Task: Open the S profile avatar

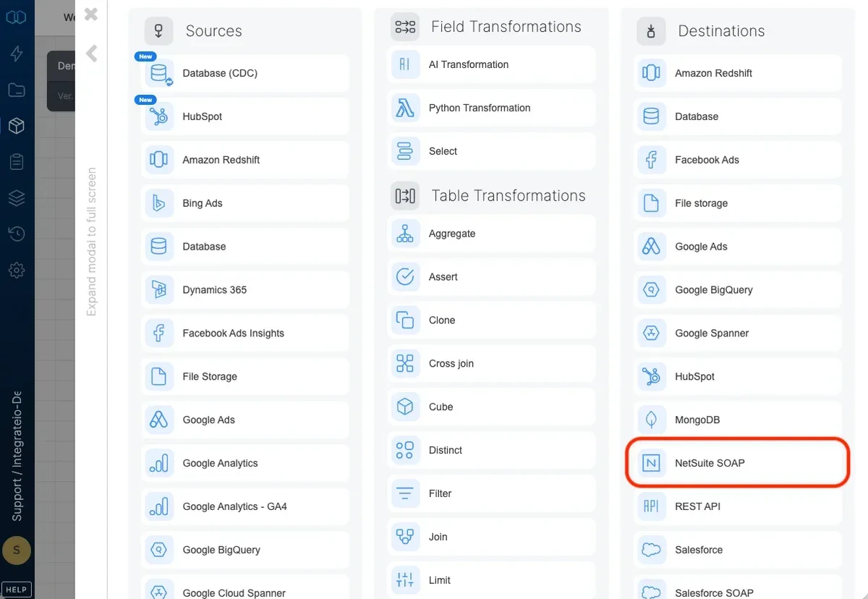Action: [16, 551]
